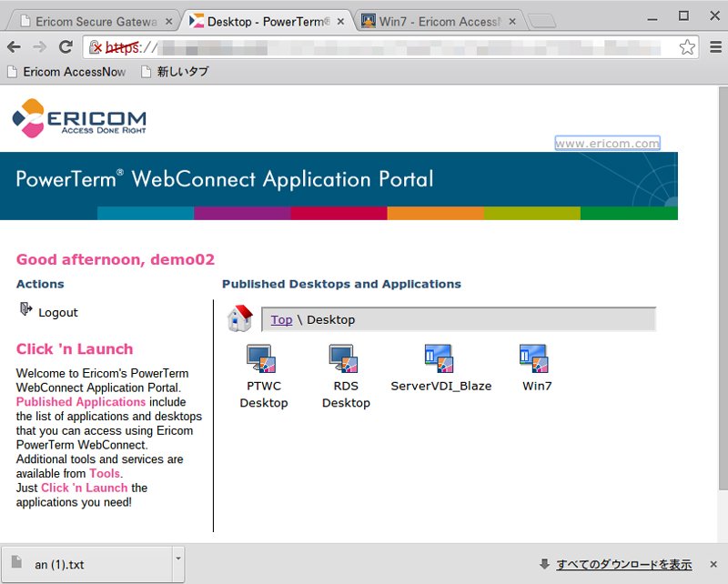Reload the page

[x=66, y=46]
